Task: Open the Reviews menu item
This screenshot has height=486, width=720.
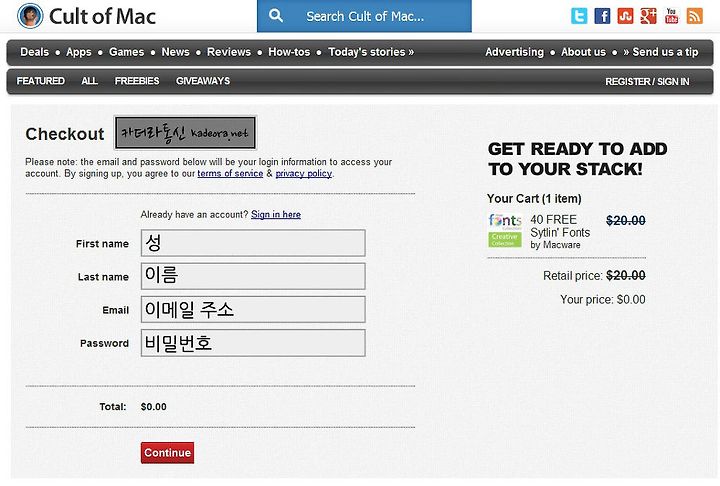Action: pos(229,52)
